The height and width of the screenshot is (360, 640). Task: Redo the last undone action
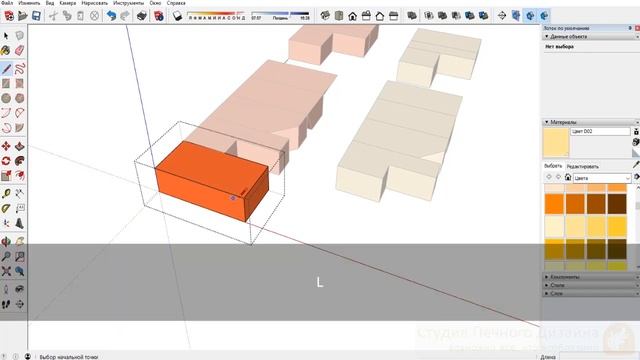[x=125, y=16]
